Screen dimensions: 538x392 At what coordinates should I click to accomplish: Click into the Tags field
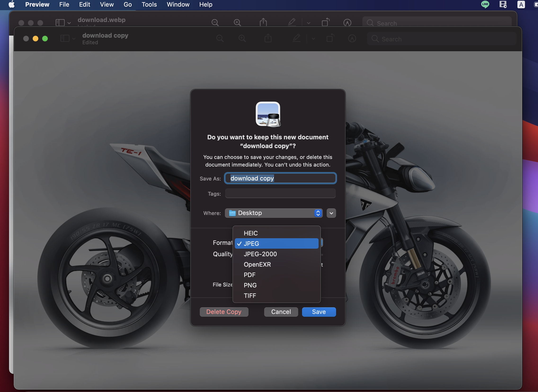pyautogui.click(x=280, y=193)
